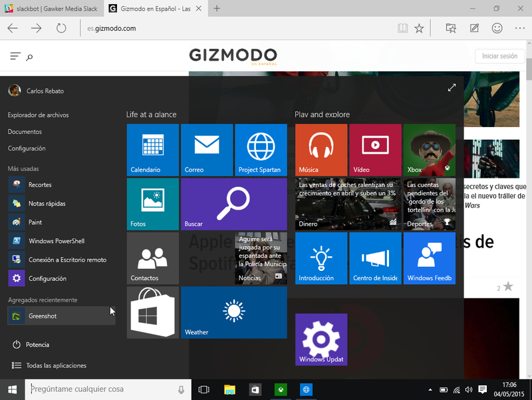Open Notas rápidas from most used apps
This screenshot has width=532, height=400.
pos(61,204)
